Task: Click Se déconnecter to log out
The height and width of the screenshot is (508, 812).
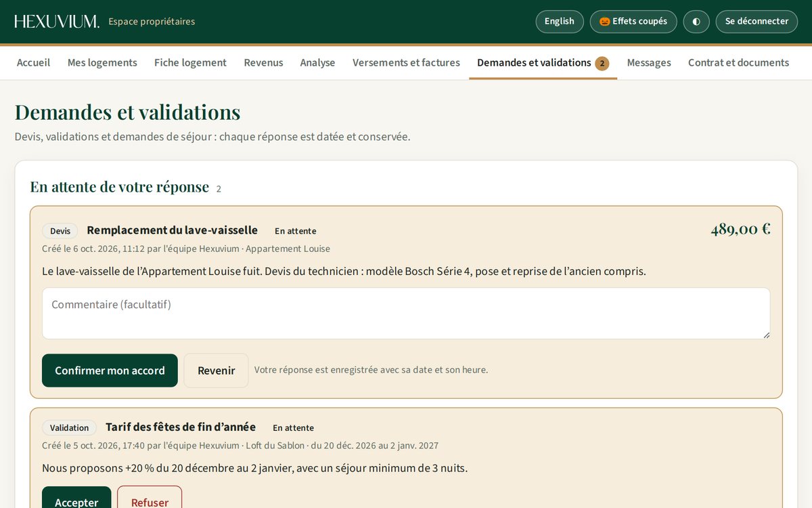Action: 757,21
